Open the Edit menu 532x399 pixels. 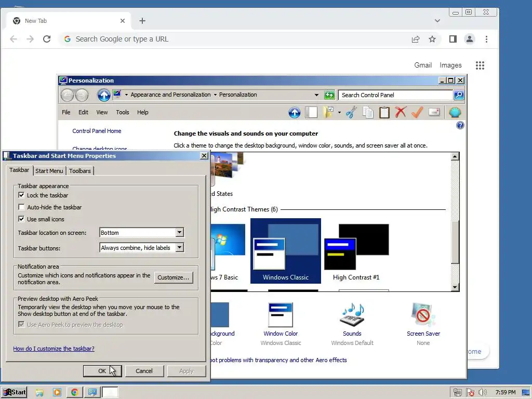[83, 112]
